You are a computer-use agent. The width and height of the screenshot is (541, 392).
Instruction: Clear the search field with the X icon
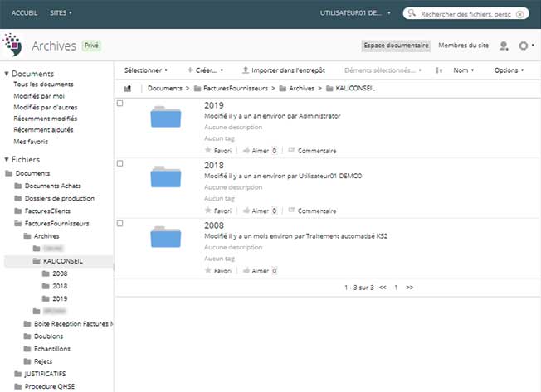coord(519,14)
